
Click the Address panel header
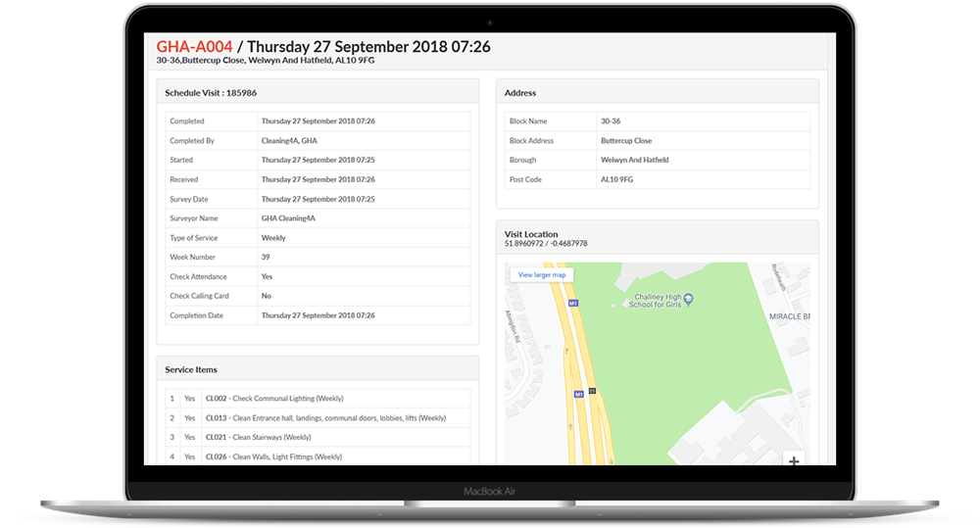(520, 93)
